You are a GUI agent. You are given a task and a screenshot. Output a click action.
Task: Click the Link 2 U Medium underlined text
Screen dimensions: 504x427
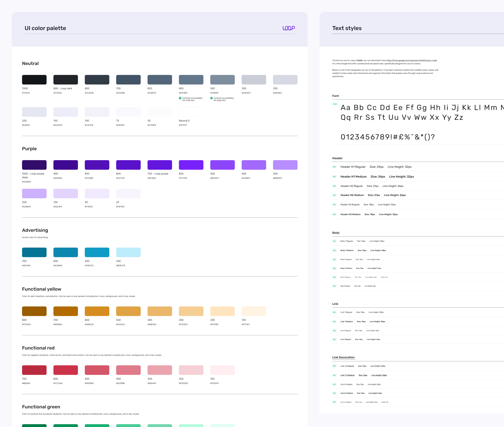346,393
